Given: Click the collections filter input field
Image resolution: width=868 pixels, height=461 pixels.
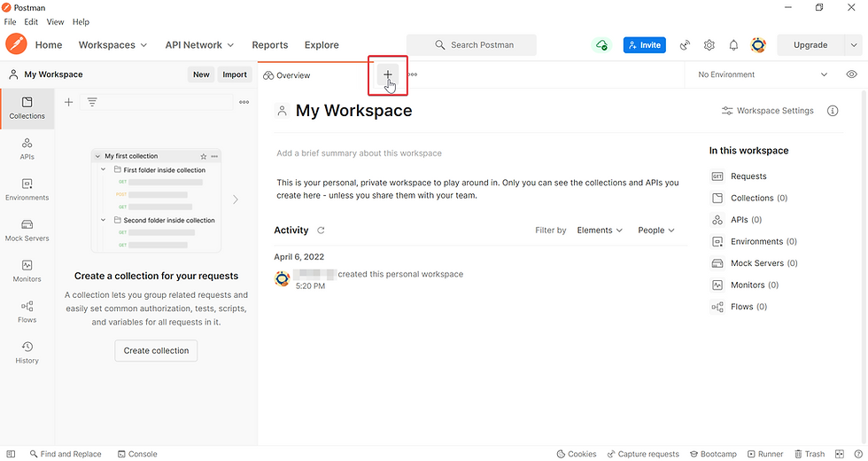Looking at the screenshot, I should (157, 102).
